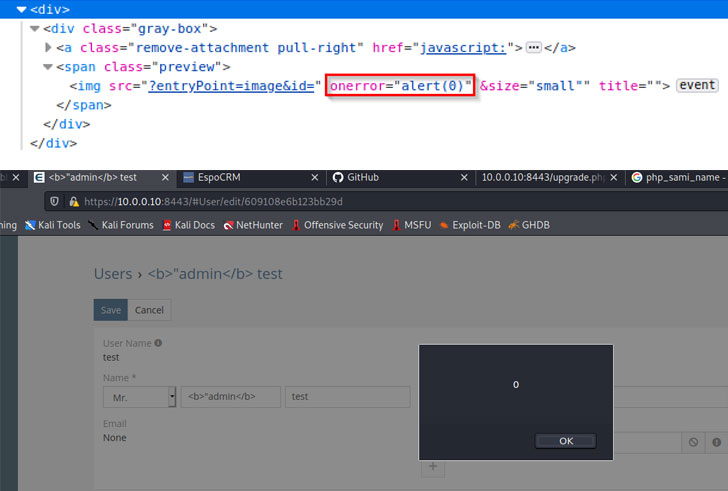The width and height of the screenshot is (728, 491).
Task: Click the MSFU bookmark icon
Action: point(398,225)
